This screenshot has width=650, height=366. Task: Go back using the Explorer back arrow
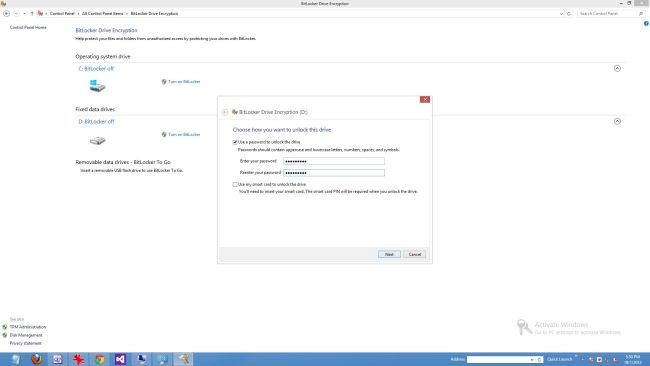click(7, 14)
